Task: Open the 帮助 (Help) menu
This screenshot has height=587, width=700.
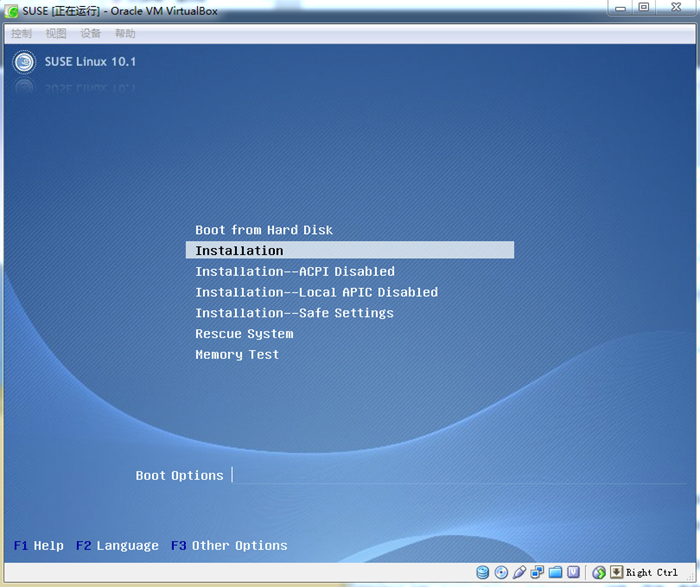Action: tap(125, 33)
